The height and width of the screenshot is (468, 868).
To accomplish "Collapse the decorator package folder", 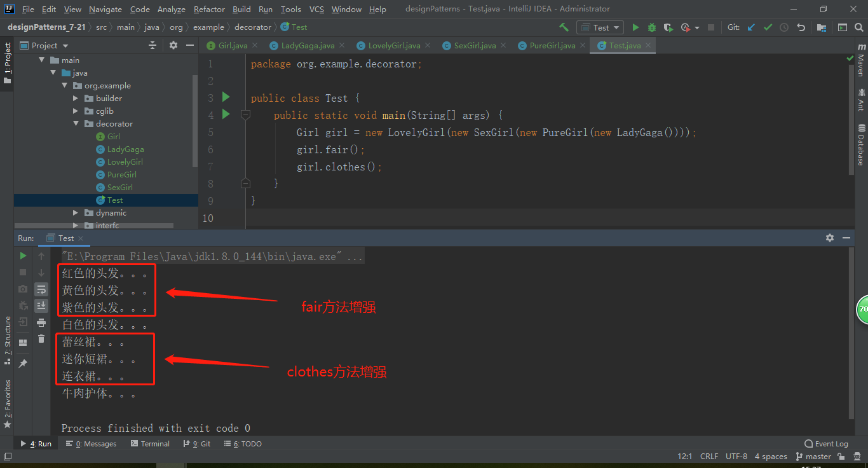I will click(76, 124).
